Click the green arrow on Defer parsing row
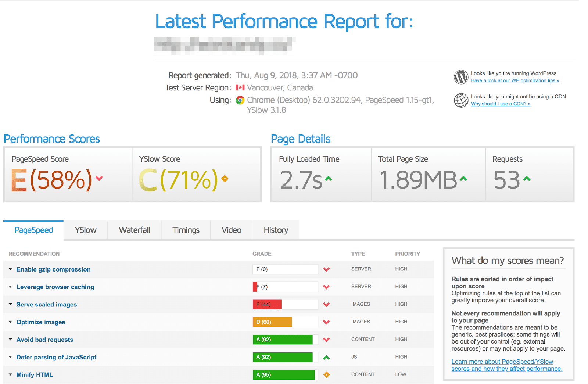Image resolution: width=588 pixels, height=384 pixels. coord(326,357)
